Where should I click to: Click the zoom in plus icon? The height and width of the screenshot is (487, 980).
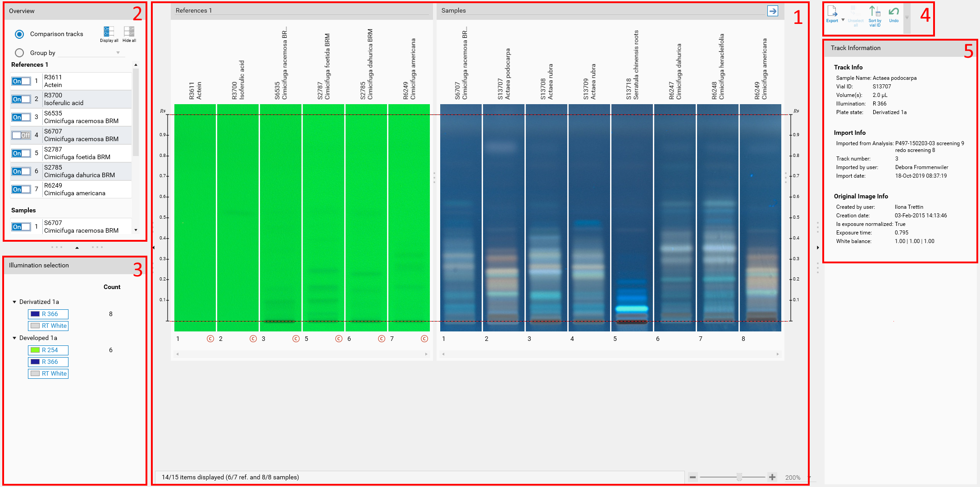(772, 477)
